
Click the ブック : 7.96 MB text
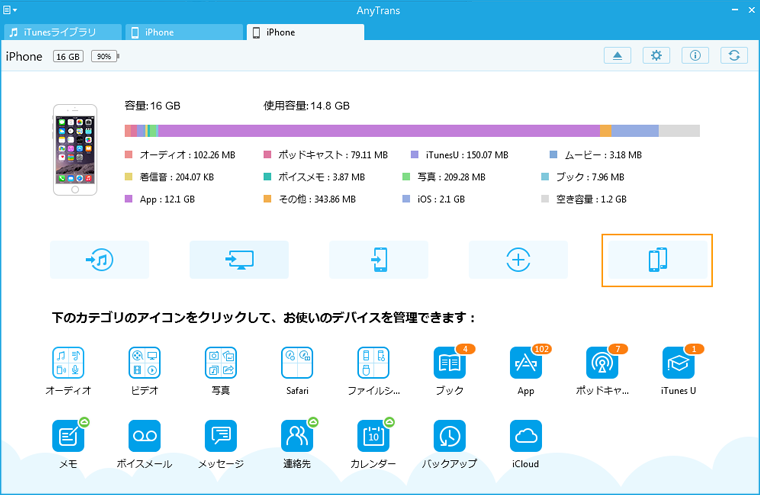[x=590, y=177]
